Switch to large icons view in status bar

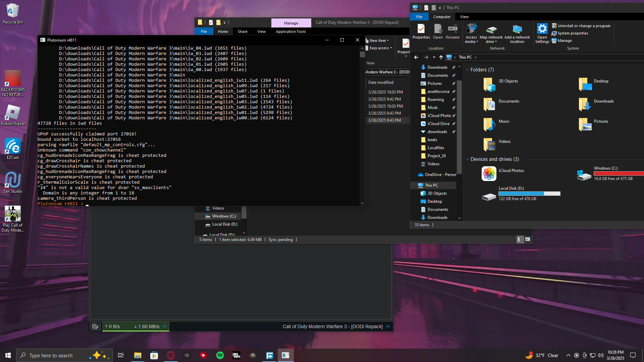point(528,239)
